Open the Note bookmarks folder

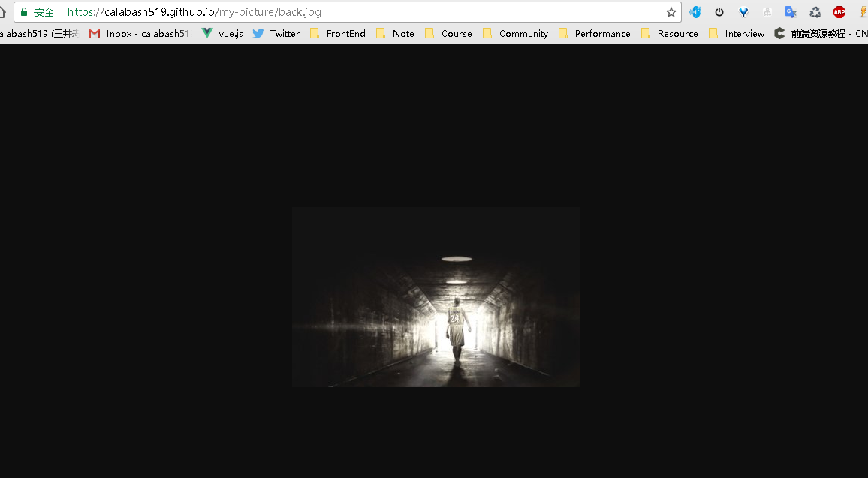click(395, 34)
